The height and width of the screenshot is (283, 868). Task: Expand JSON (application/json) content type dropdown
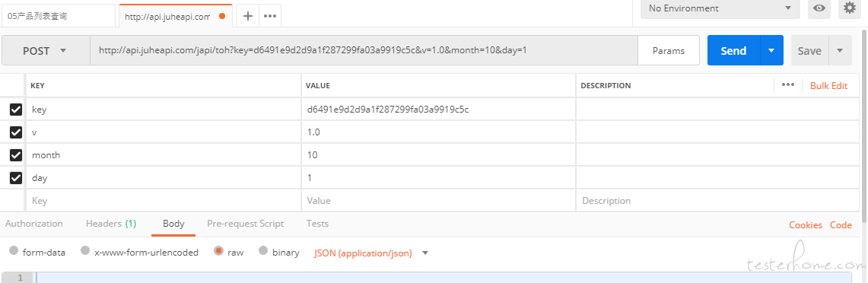(x=426, y=253)
